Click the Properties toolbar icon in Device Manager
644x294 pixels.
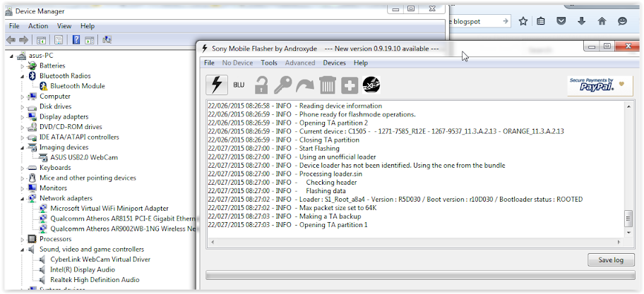click(59, 39)
